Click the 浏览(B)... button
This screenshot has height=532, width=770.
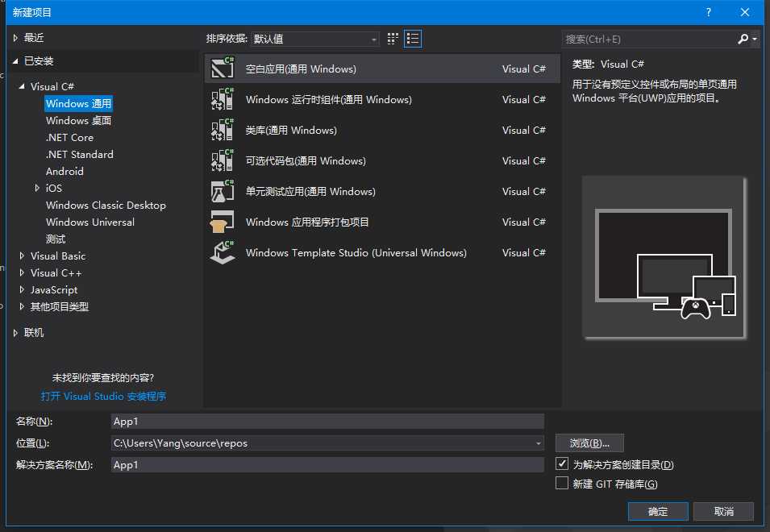[x=589, y=443]
